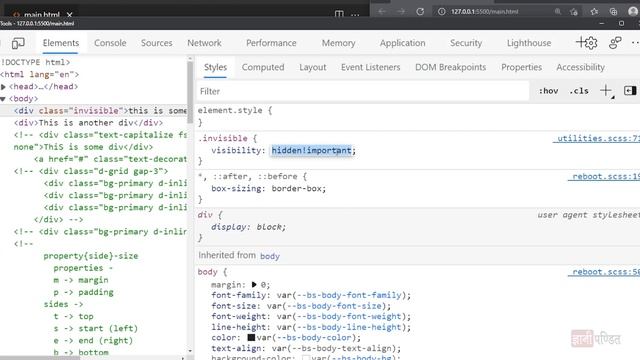Image resolution: width=640 pixels, height=360 pixels.
Task: Collapse the body element node
Action: [3, 99]
